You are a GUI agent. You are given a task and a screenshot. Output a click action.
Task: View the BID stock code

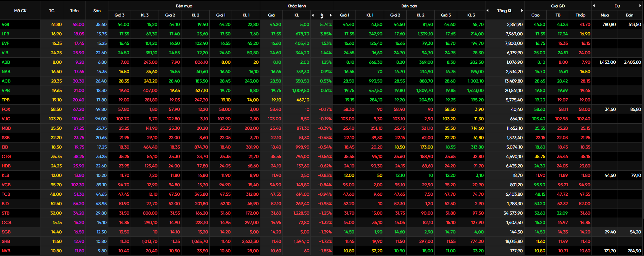pyautogui.click(x=5, y=204)
